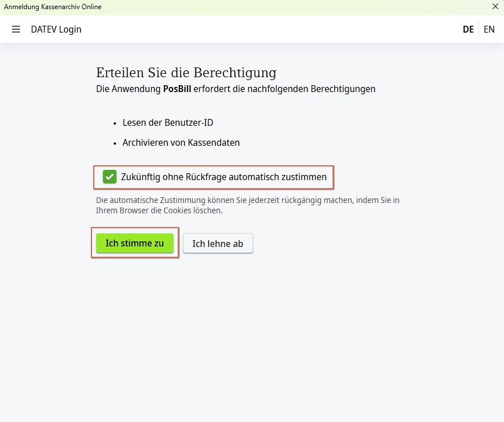504x422 pixels.
Task: Decline permissions via 'Ich lehne ab'
Action: point(218,243)
